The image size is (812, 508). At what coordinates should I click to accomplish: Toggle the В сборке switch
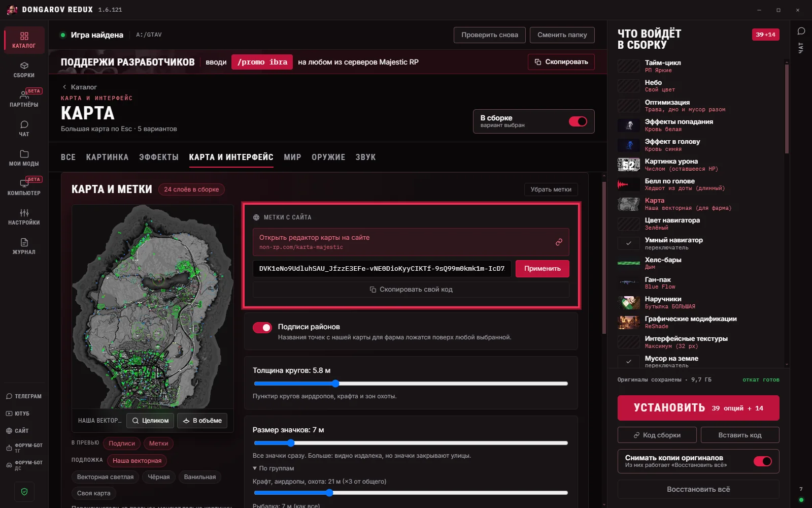(x=578, y=121)
